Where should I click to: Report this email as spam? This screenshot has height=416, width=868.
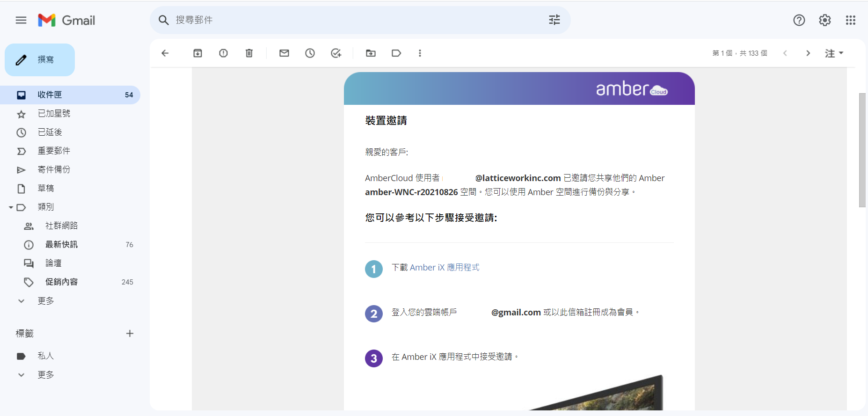(x=224, y=53)
